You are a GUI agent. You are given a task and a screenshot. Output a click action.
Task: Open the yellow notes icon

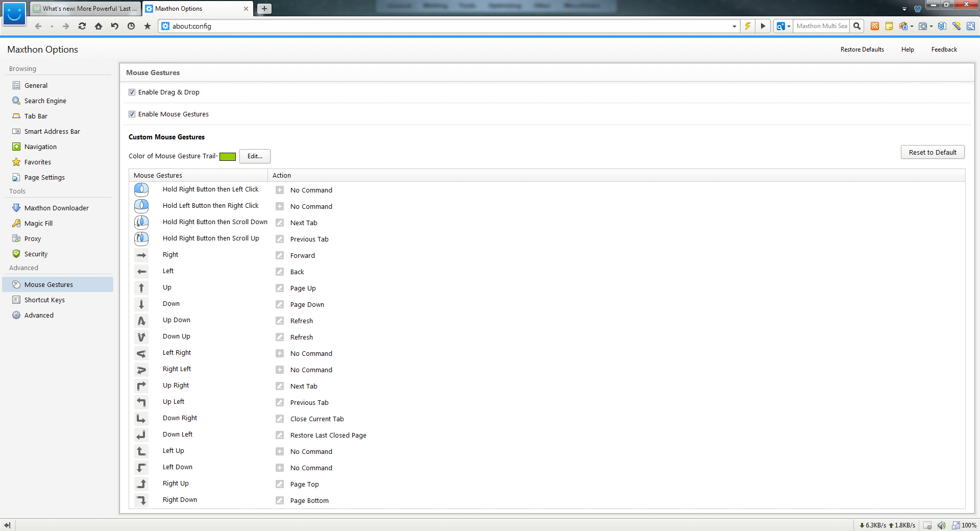tap(889, 26)
